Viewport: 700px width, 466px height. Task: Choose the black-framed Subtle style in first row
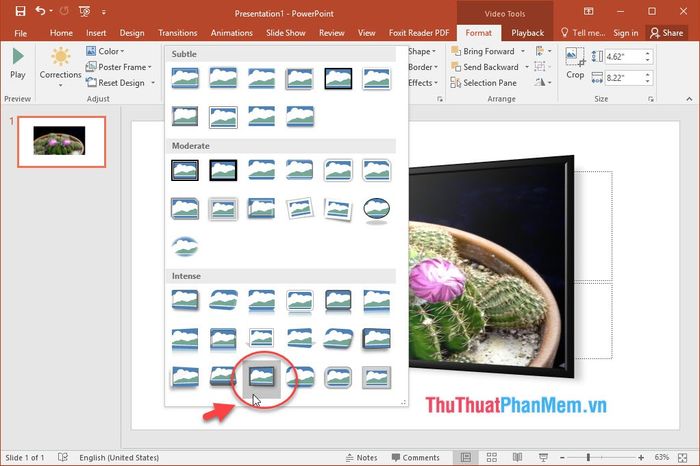338,78
